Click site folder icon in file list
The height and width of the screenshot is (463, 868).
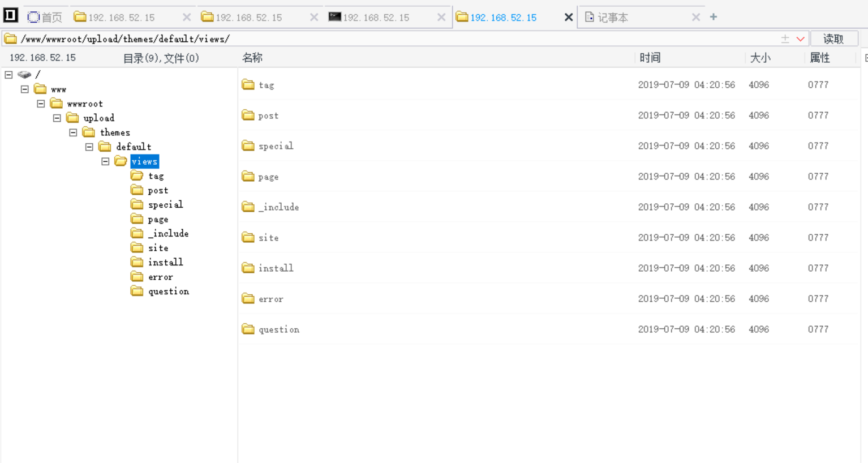click(x=248, y=238)
